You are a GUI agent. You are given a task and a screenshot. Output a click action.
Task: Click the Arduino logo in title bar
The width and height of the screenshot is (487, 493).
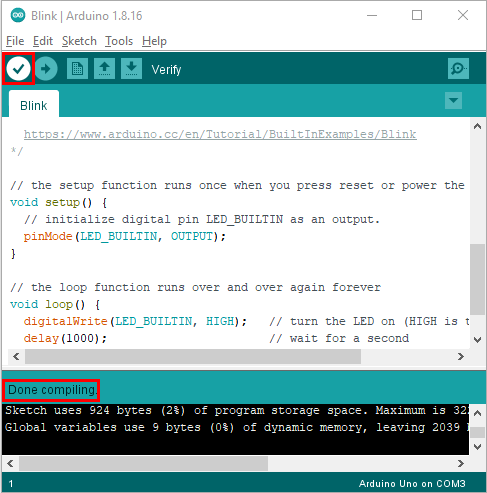pyautogui.click(x=18, y=15)
